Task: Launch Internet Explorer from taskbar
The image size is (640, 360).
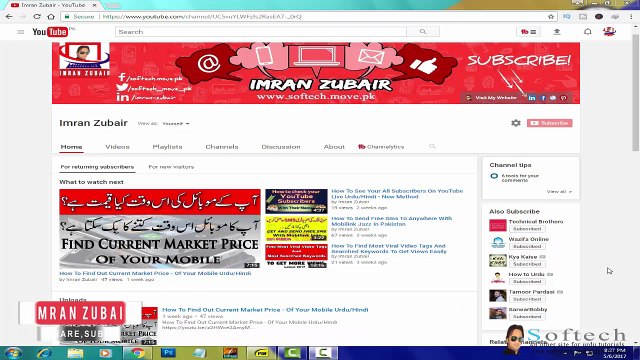Action: [44, 353]
